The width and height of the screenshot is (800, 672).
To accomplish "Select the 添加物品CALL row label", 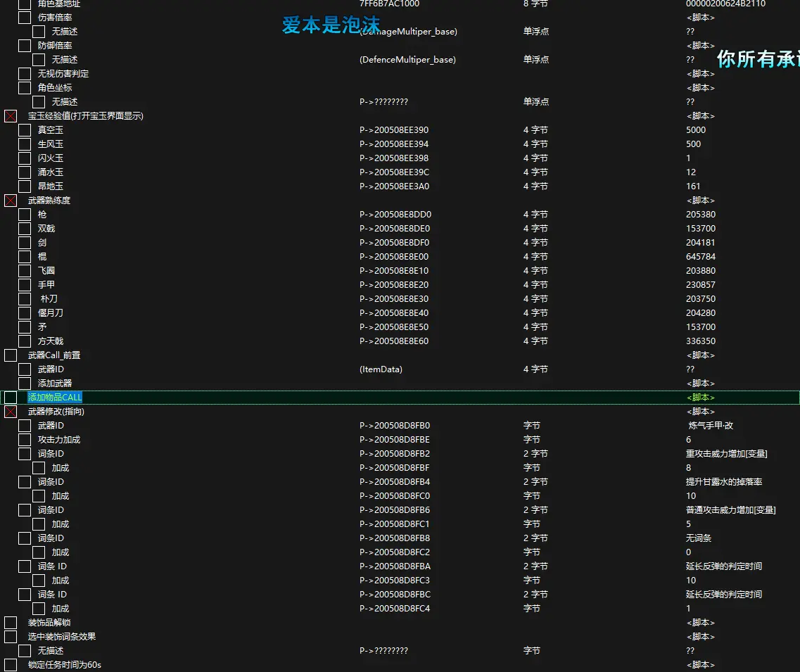I will [x=55, y=398].
